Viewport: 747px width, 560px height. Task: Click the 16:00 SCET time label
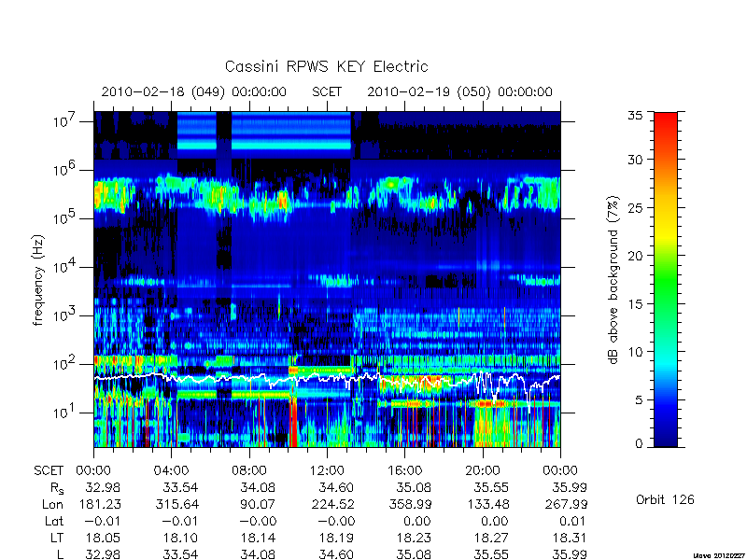(x=405, y=471)
